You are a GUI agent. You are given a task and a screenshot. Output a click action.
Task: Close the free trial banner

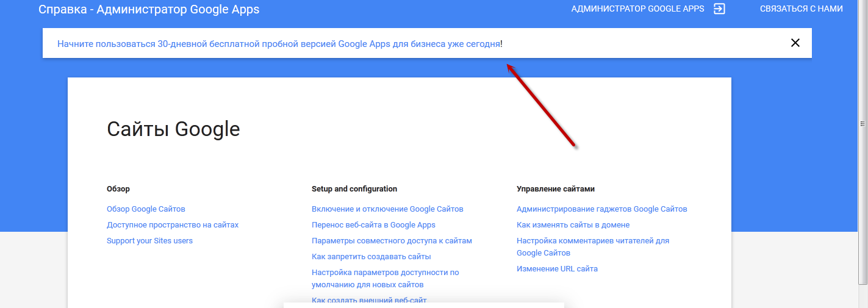pyautogui.click(x=795, y=43)
